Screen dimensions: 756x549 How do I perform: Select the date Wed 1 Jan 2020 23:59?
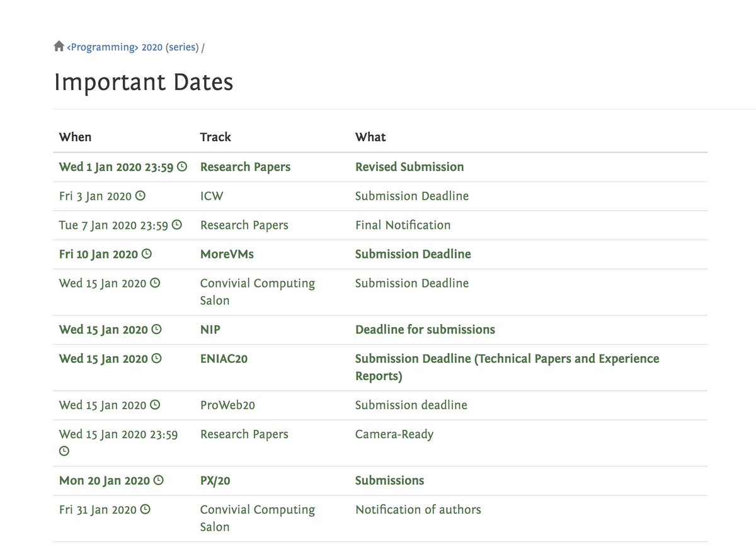[x=116, y=167]
